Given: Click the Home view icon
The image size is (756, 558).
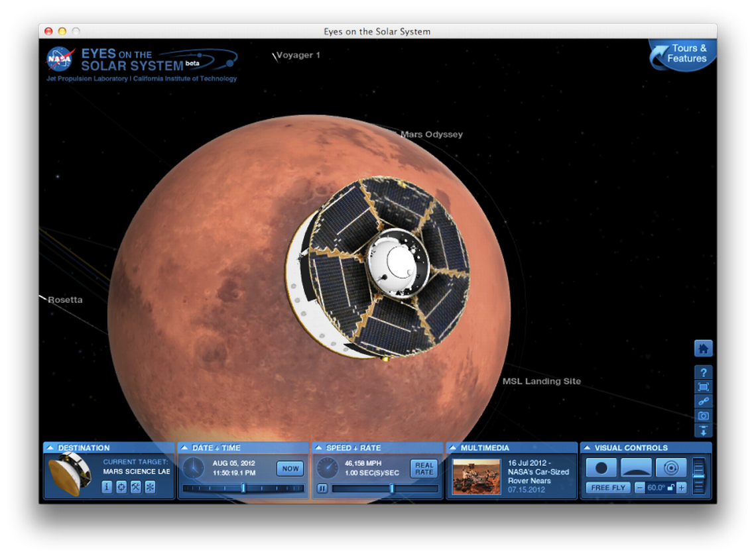Looking at the screenshot, I should click(x=703, y=349).
